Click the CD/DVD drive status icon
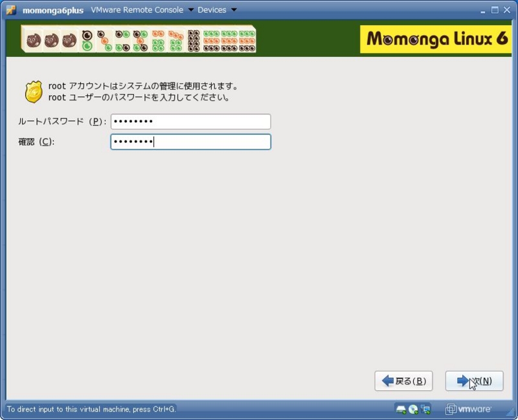The height and width of the screenshot is (420, 518). [x=413, y=410]
